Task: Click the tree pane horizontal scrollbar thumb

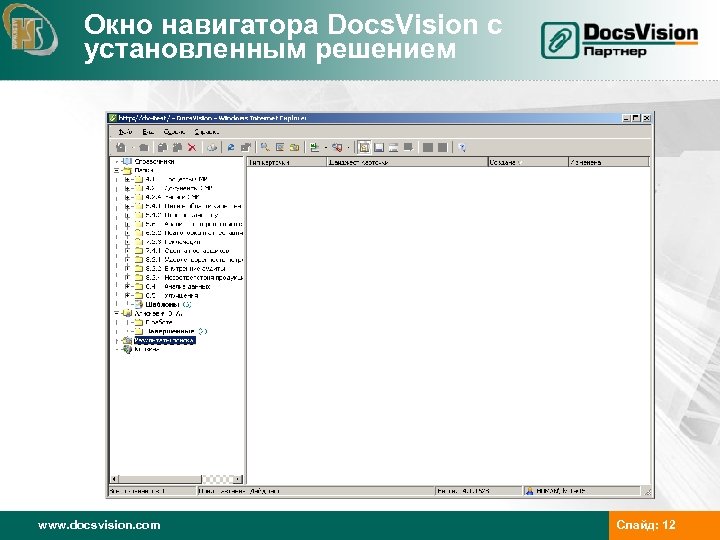Action: point(160,479)
